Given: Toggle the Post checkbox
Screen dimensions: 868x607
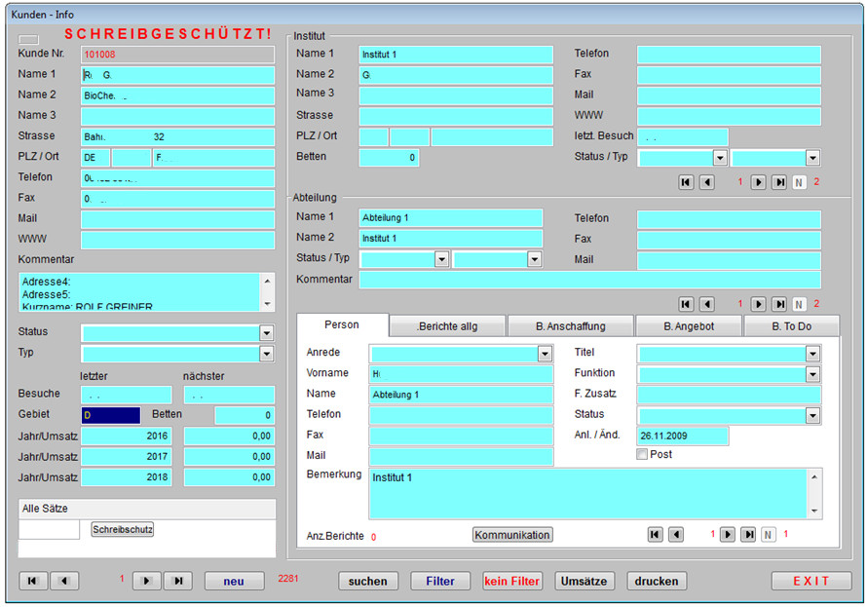Looking at the screenshot, I should pos(642,455).
